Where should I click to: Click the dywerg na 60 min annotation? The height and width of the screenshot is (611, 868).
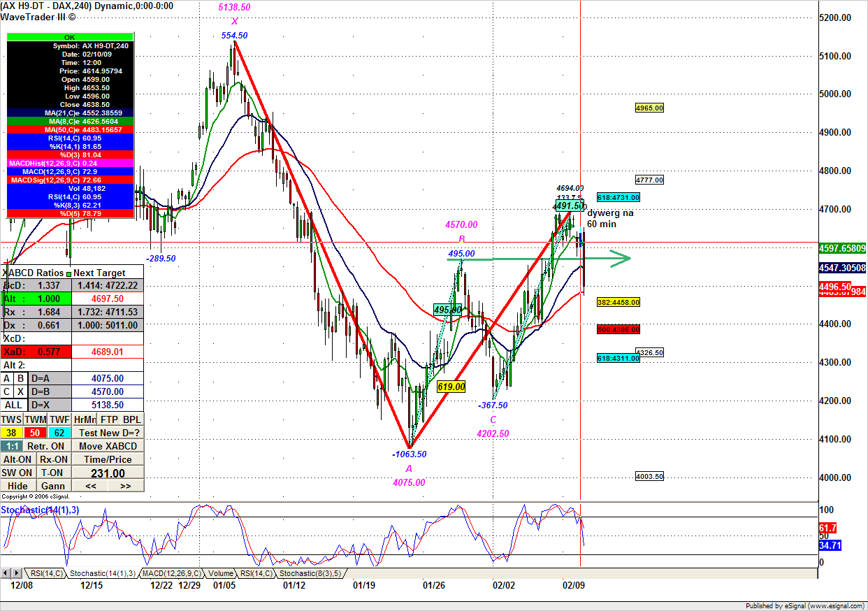click(610, 219)
